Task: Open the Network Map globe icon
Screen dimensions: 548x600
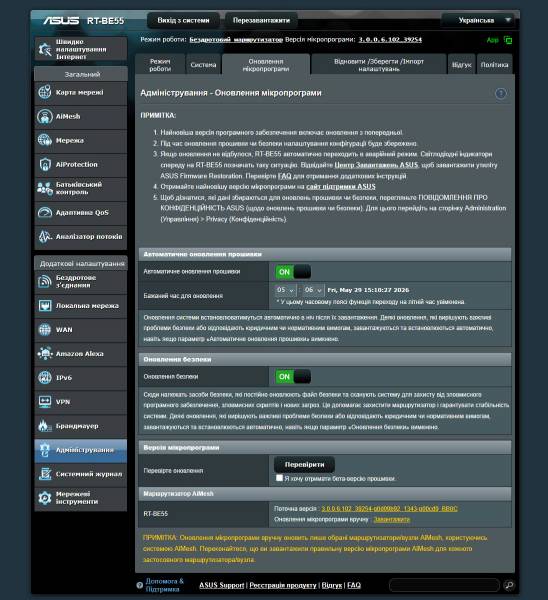Action: pyautogui.click(x=45, y=92)
